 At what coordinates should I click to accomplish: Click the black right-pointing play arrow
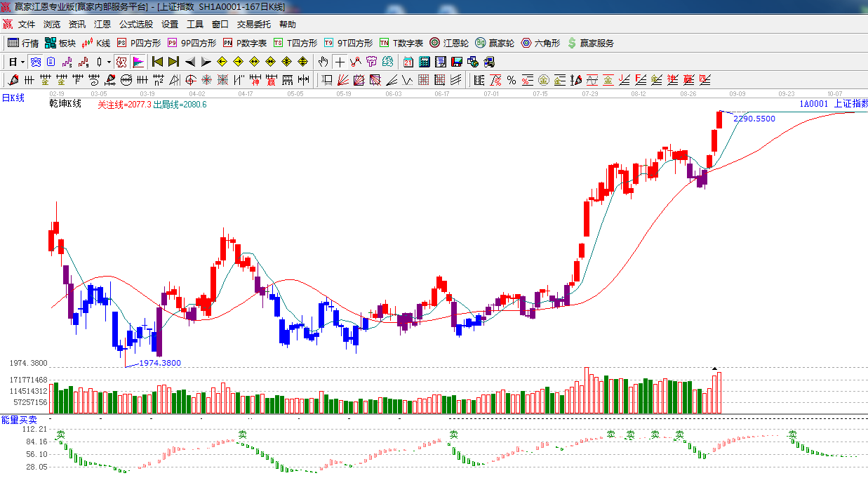pos(206,62)
